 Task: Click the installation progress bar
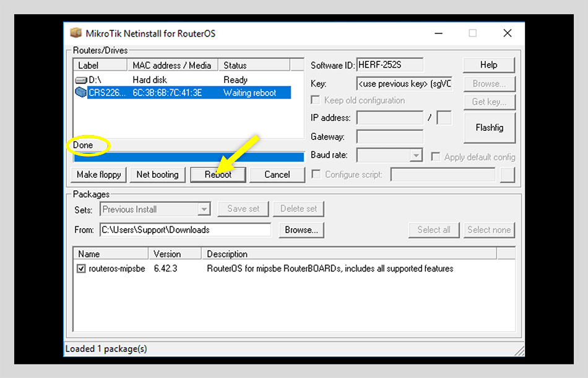tap(189, 157)
